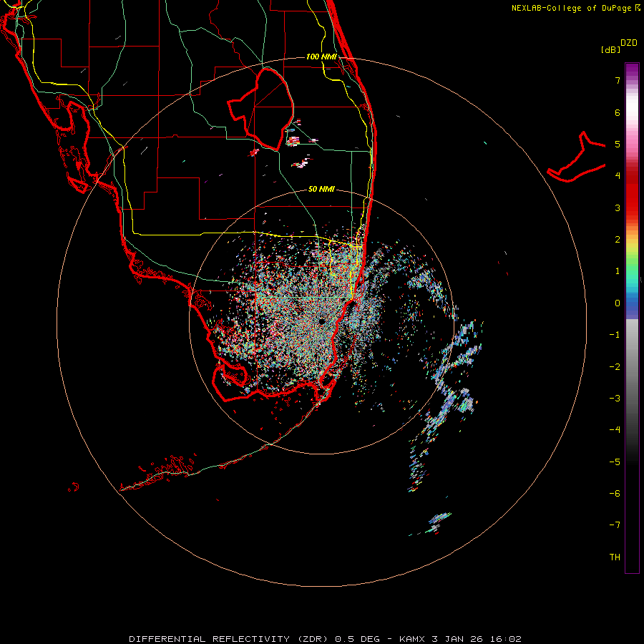
Task: Click the 50 NMI range ring label
Action: click(321, 189)
